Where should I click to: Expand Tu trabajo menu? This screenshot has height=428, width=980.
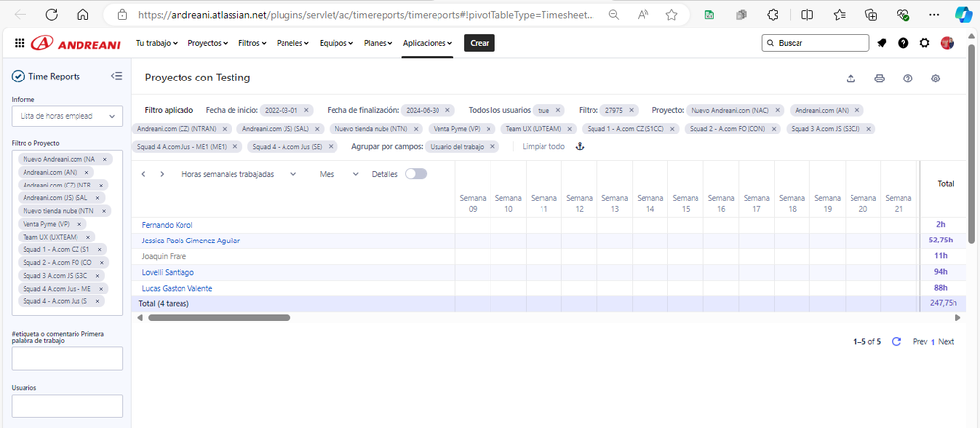(157, 43)
